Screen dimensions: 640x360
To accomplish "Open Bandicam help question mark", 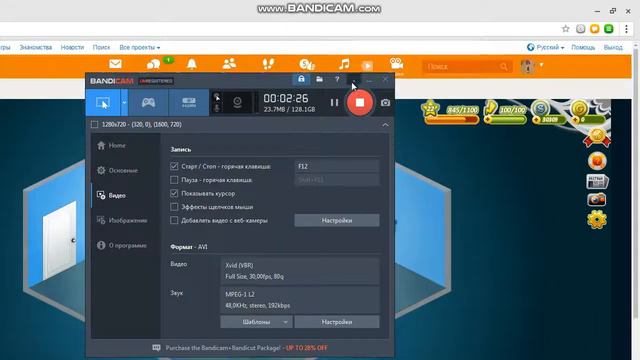I will pyautogui.click(x=337, y=79).
